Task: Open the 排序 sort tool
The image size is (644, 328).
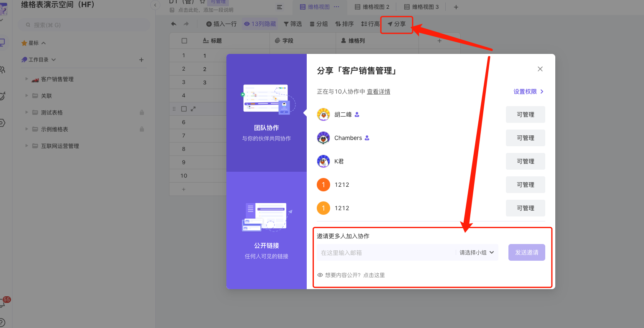Action: click(344, 24)
